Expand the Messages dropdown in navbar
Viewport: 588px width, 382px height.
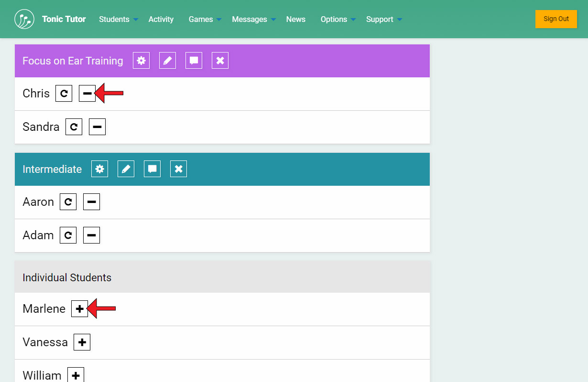point(253,19)
